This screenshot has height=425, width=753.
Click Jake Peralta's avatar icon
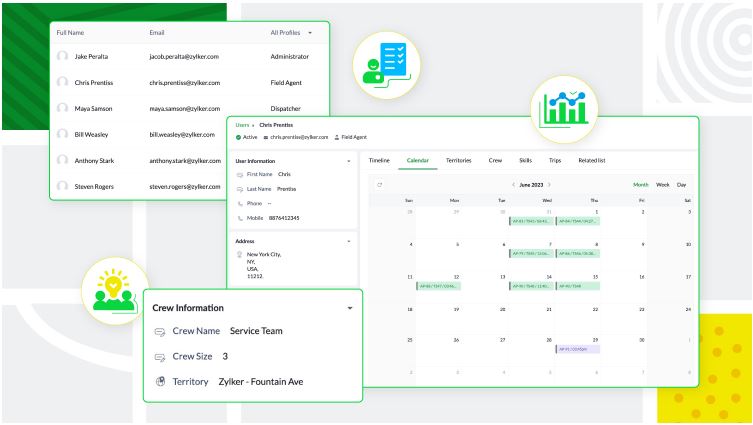(x=62, y=56)
